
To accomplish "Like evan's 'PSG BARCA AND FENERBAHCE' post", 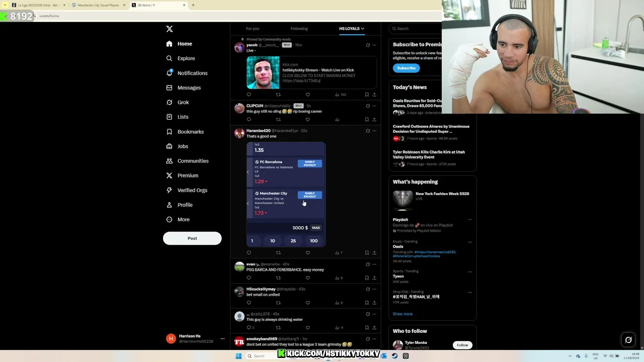I will pyautogui.click(x=307, y=278).
